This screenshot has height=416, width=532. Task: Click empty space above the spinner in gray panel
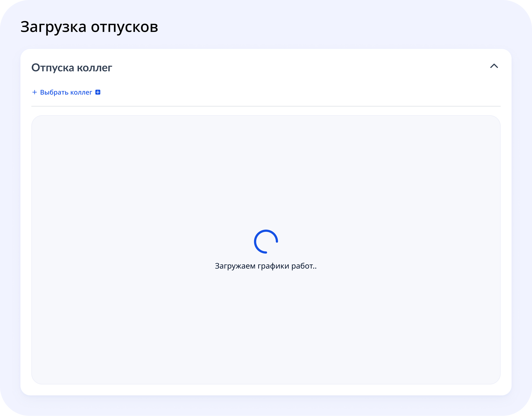click(x=266, y=170)
